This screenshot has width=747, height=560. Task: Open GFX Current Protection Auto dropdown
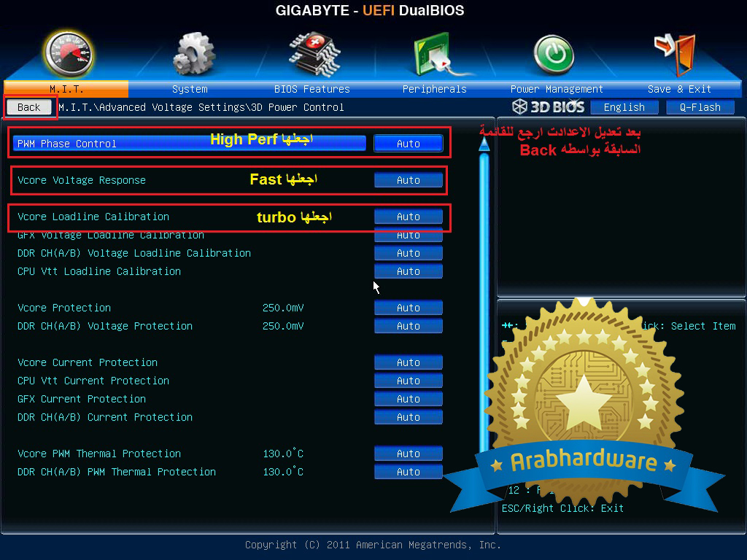pos(409,399)
